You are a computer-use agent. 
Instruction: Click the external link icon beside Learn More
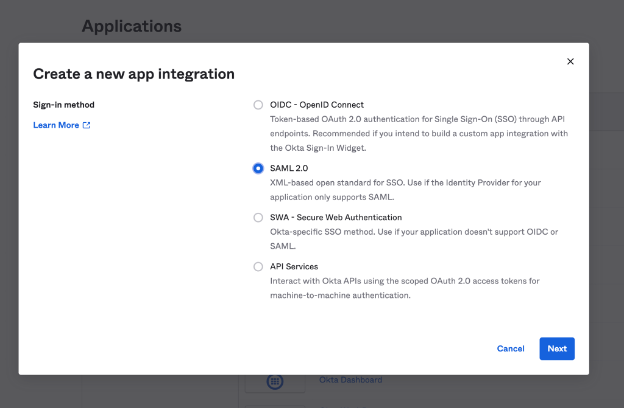pyautogui.click(x=87, y=125)
